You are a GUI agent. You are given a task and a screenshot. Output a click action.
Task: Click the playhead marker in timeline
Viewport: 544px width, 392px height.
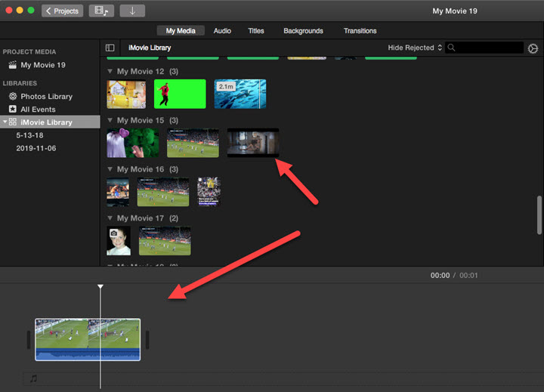click(100, 286)
